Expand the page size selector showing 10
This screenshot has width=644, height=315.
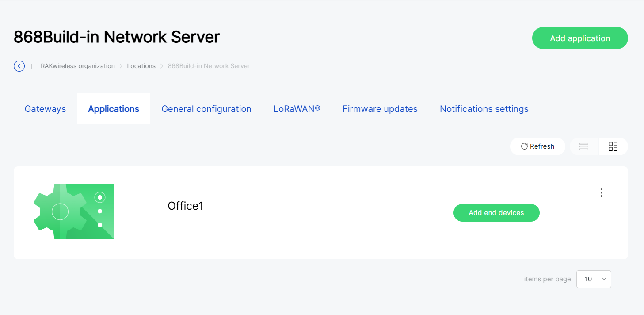594,279
